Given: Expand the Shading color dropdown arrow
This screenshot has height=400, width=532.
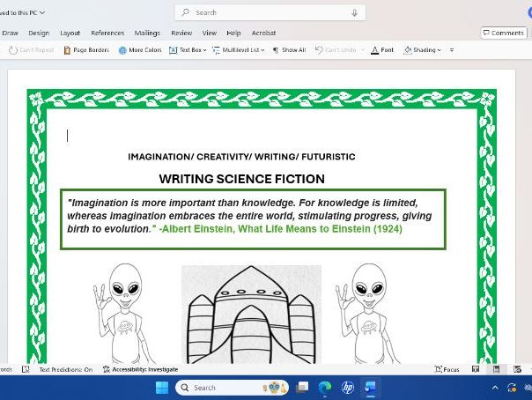Looking at the screenshot, I should [439, 50].
